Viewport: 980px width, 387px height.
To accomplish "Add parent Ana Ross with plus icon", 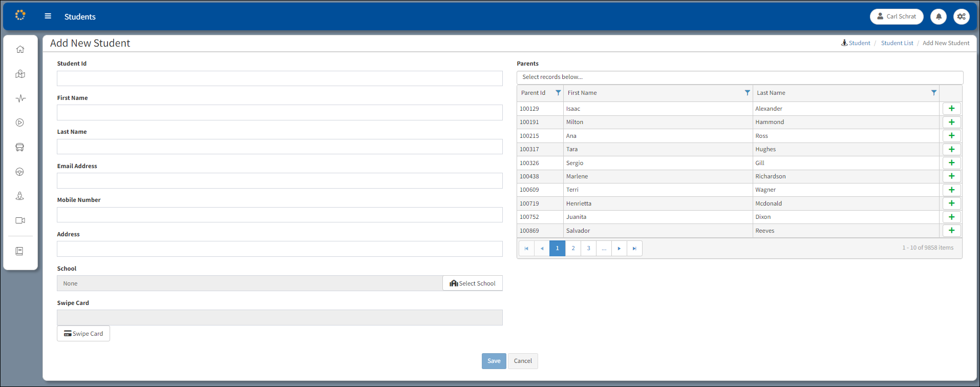I will coord(951,136).
